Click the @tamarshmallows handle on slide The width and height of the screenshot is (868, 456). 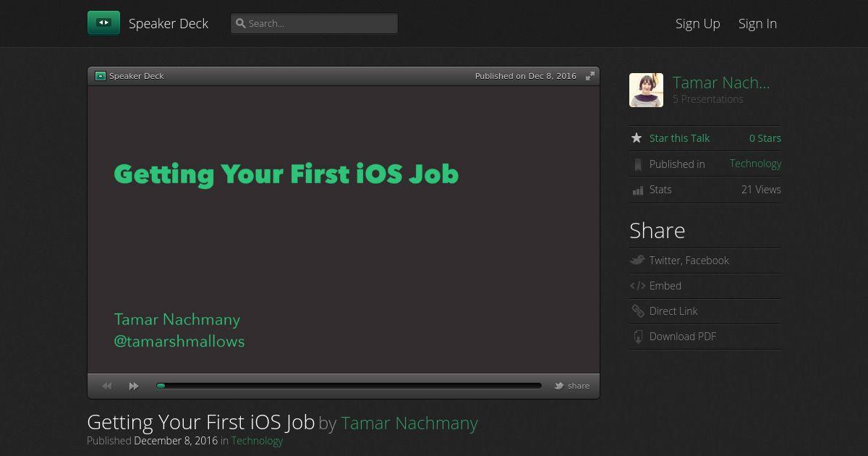point(179,342)
